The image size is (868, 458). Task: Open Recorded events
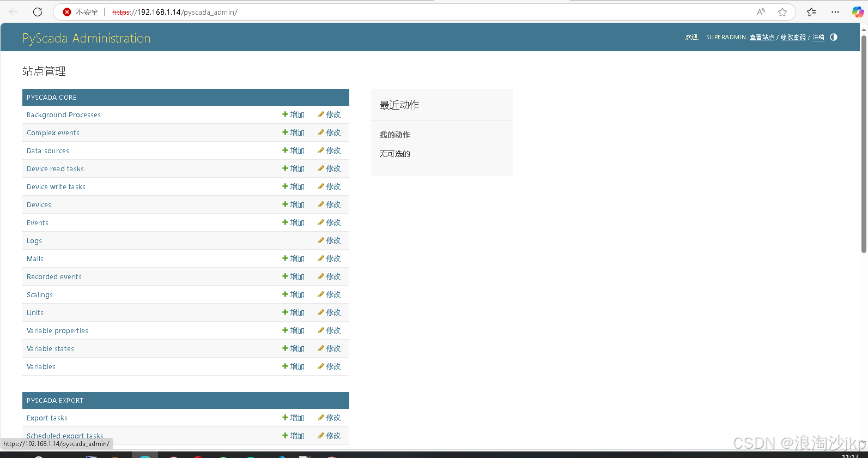tap(54, 276)
